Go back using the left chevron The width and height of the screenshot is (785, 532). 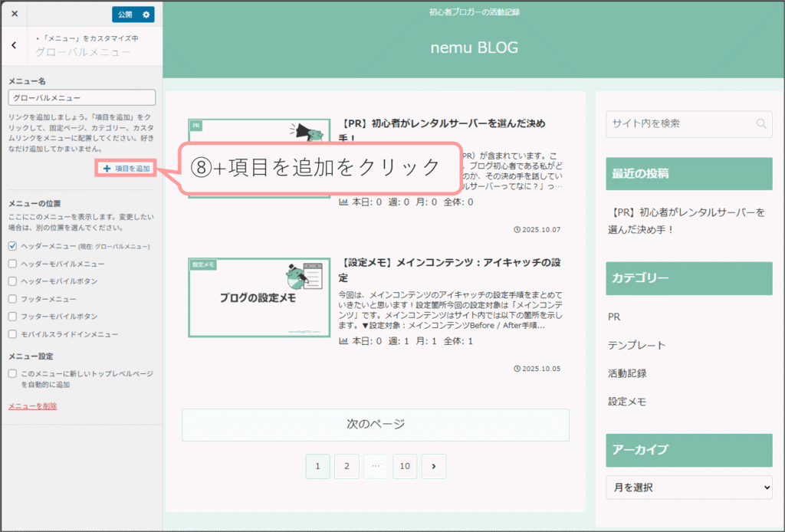point(14,45)
